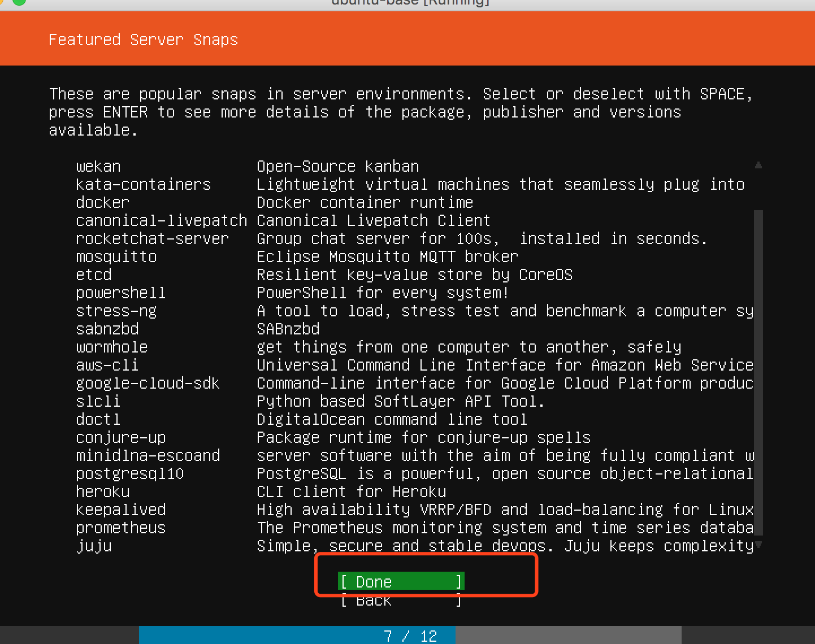Image resolution: width=815 pixels, height=644 pixels.
Task: Choose the canonical-livepatch snap
Action: coord(414,220)
